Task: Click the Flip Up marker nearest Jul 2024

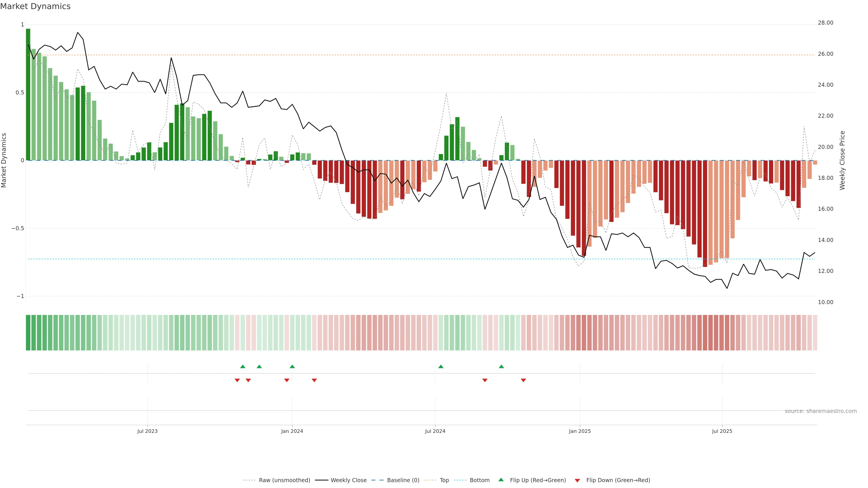Action: (x=441, y=366)
